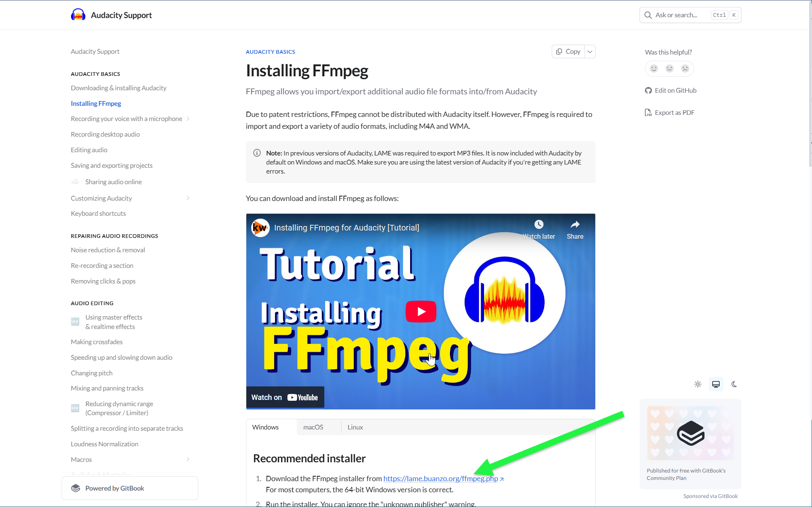
Task: Click the search magnifier icon
Action: 648,15
